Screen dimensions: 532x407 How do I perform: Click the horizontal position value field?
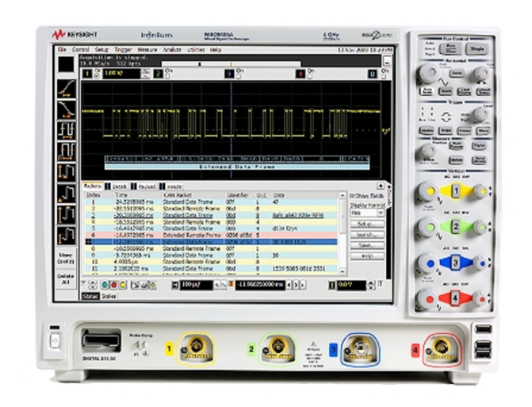(x=260, y=285)
